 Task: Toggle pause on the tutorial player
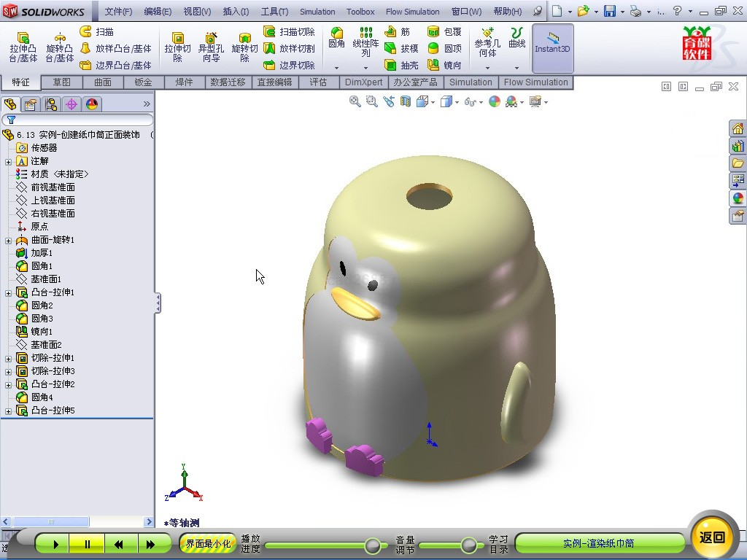coord(88,544)
